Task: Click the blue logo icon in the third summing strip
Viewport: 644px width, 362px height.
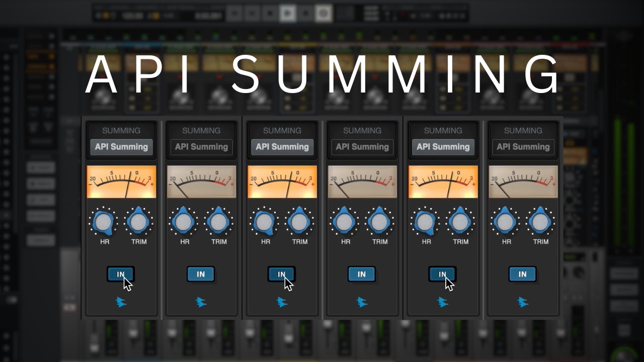Action: click(282, 302)
